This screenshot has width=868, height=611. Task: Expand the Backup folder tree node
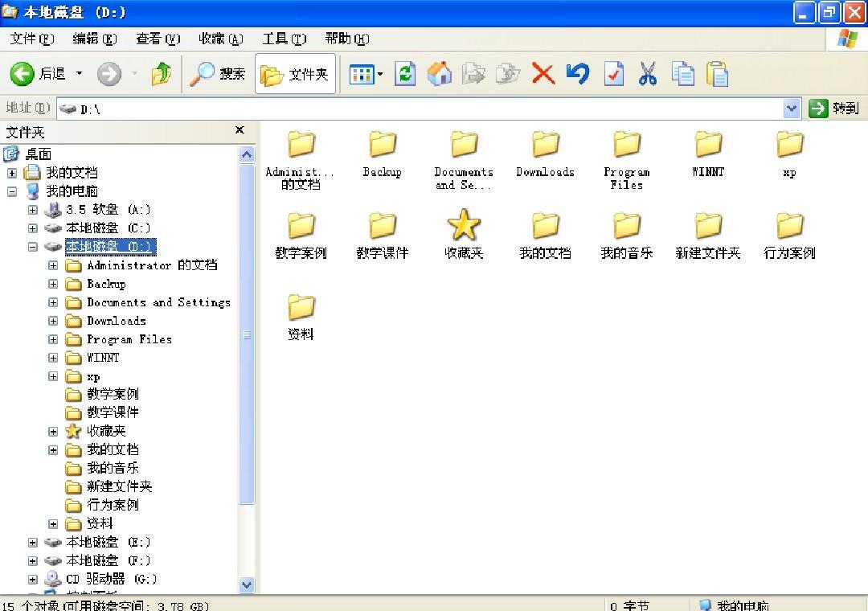coord(53,284)
